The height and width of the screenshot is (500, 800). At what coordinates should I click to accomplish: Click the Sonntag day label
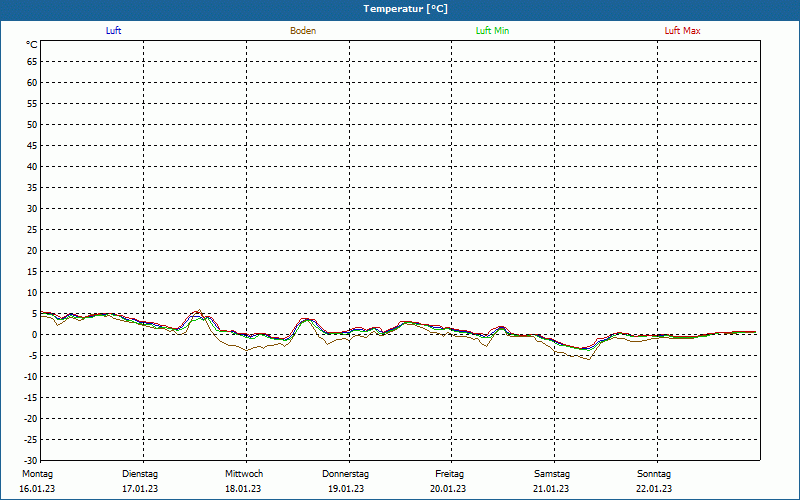[x=654, y=474]
